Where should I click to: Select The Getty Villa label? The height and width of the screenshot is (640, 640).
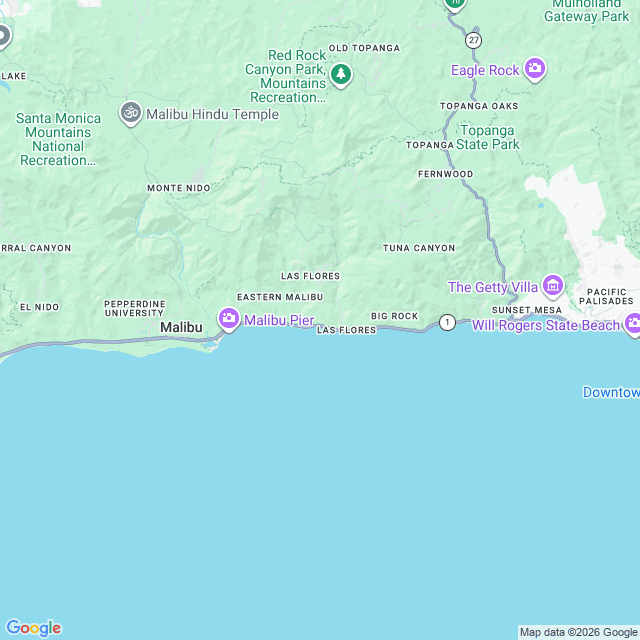point(493,287)
